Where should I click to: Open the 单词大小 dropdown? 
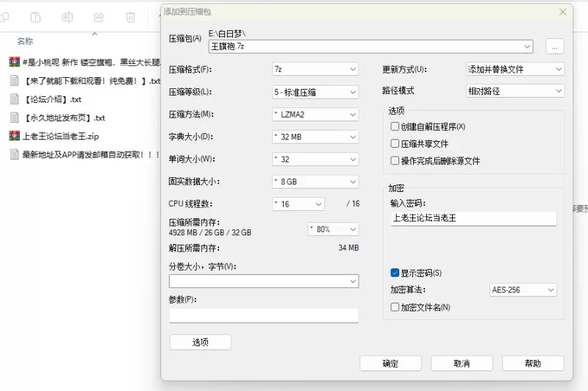315,159
